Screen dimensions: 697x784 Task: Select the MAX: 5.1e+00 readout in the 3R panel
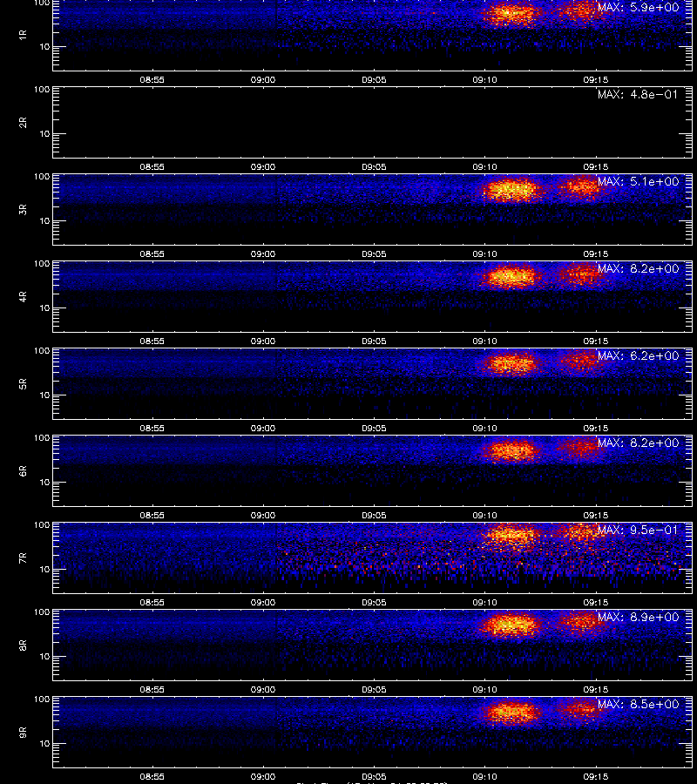(638, 181)
